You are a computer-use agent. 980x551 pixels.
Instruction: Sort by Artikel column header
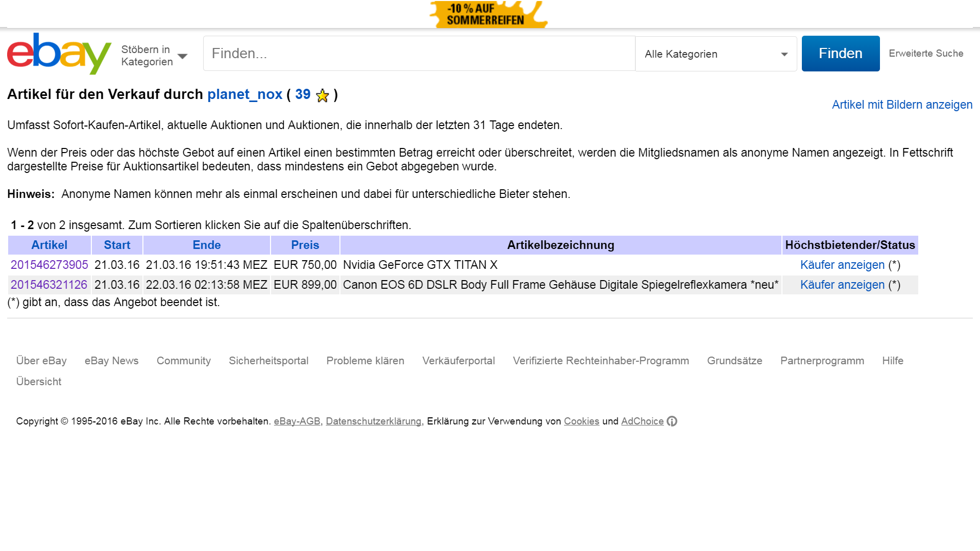coord(50,245)
